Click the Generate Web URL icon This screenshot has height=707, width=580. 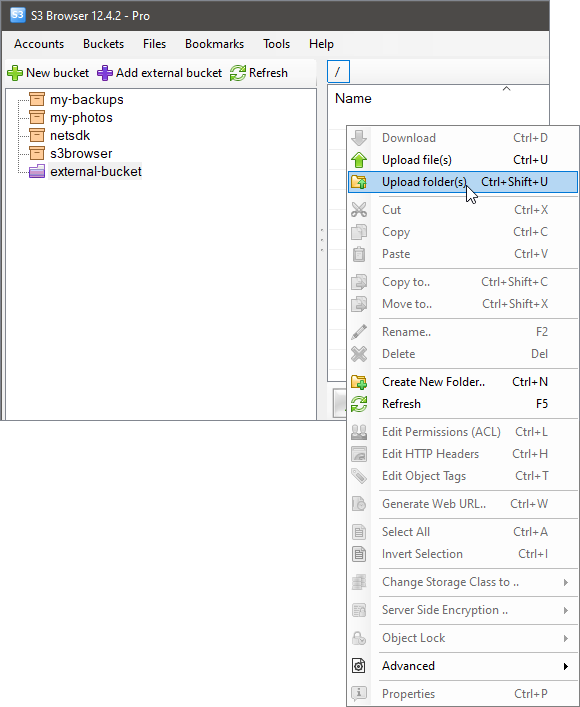359,504
